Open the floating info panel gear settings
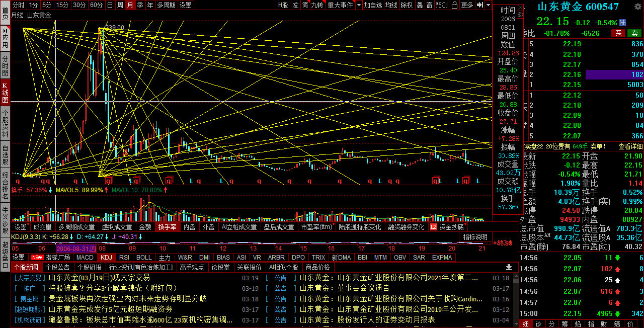This screenshot has width=644, height=328. tap(520, 15)
